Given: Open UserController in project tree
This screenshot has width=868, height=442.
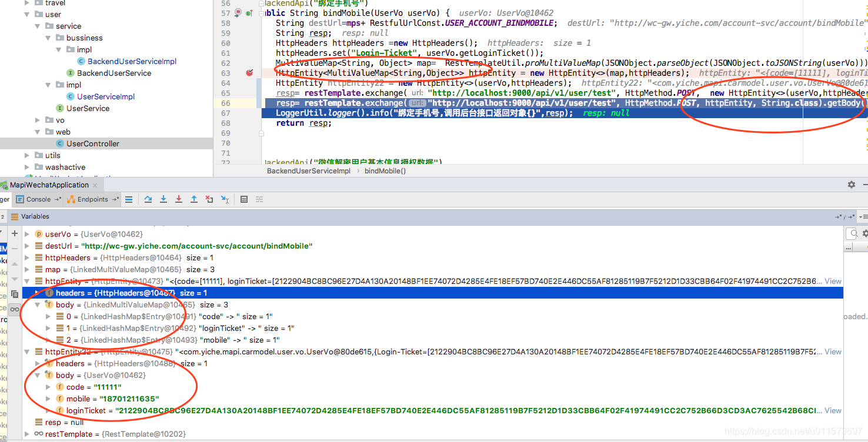Looking at the screenshot, I should point(93,143).
